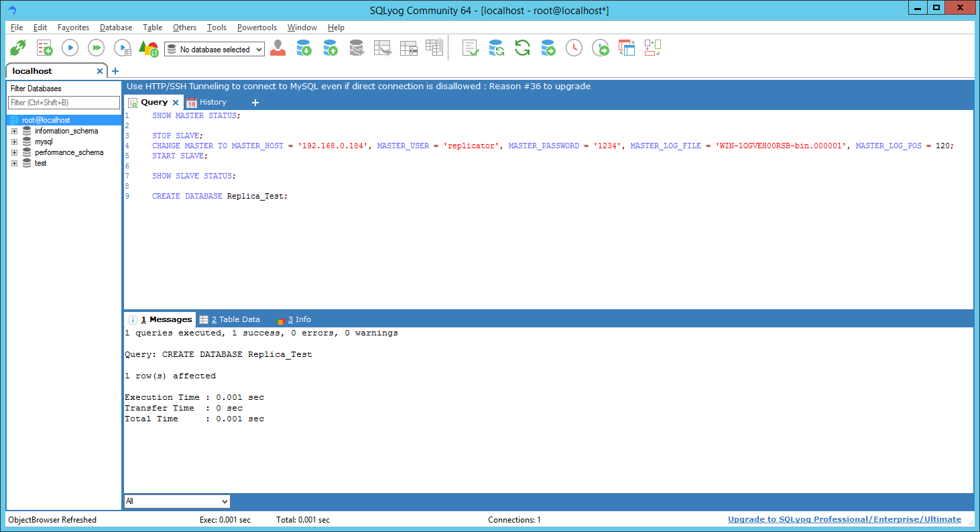Viewport: 980px width, 532px height.
Task: Open the Table menu
Action: (x=153, y=28)
